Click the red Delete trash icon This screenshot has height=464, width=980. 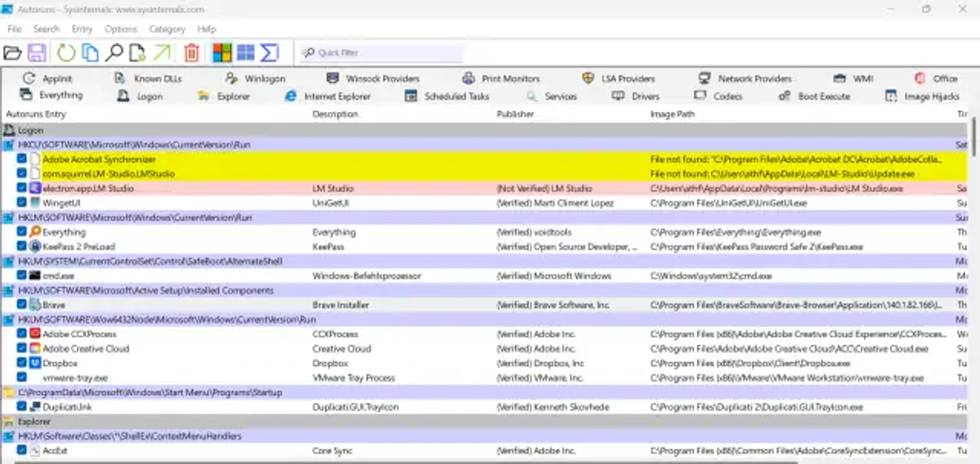point(191,53)
